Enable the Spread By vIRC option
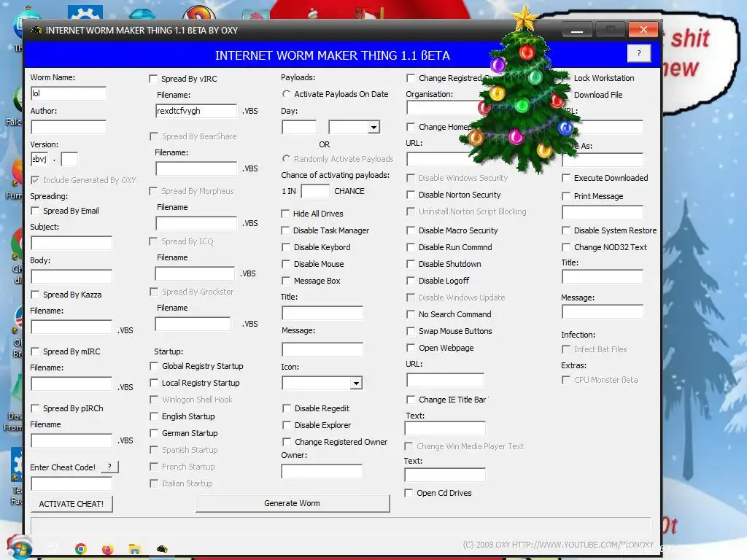The image size is (747, 560). click(x=153, y=79)
